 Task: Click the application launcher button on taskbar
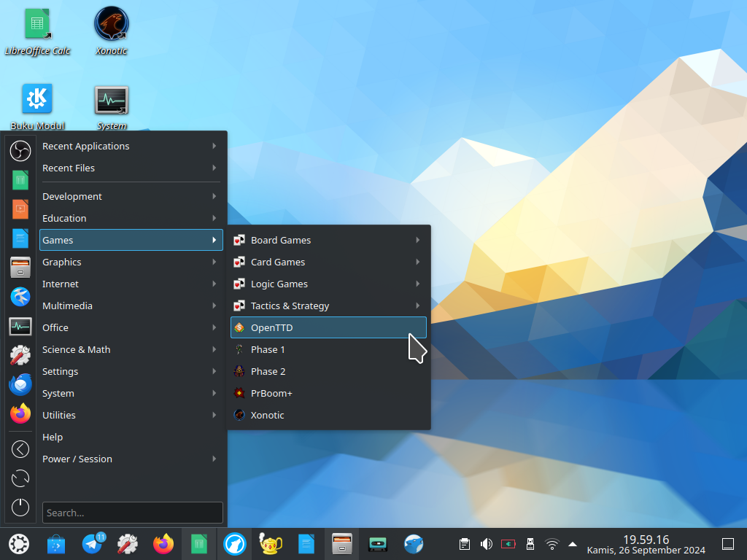point(18,544)
